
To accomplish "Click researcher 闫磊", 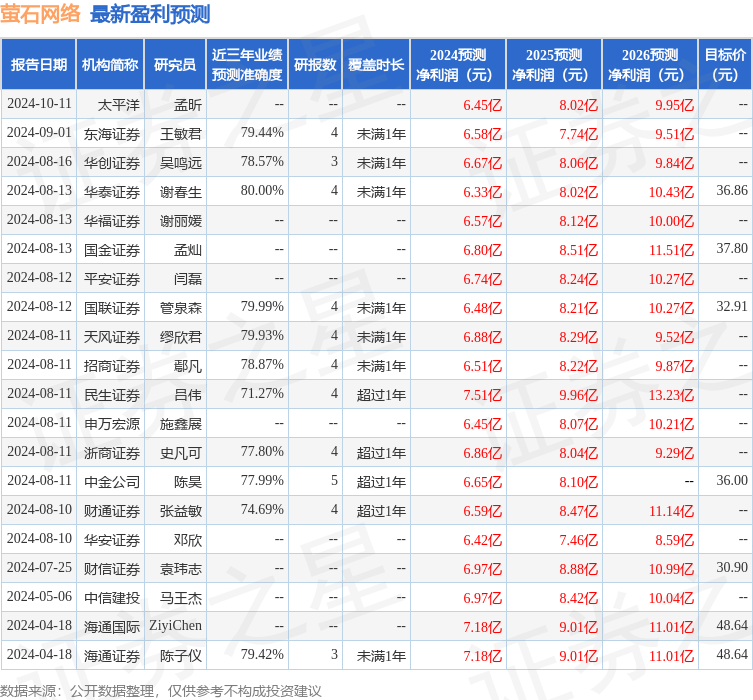I will point(188,279).
